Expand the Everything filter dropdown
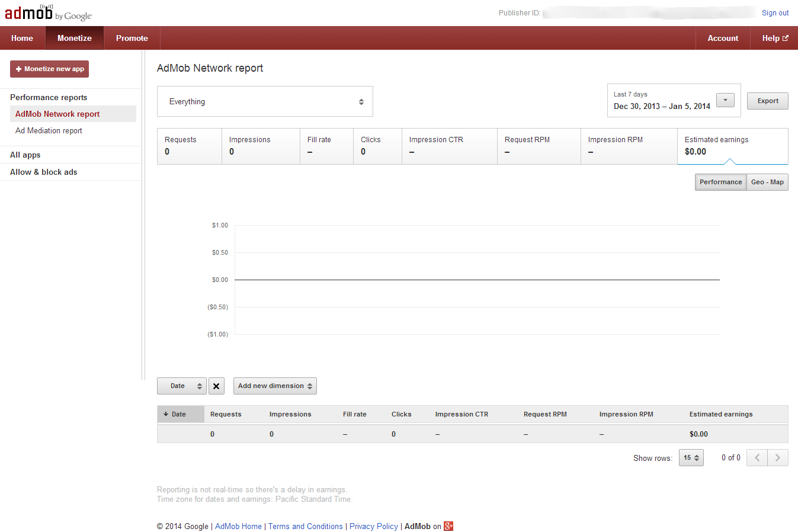 tap(265, 102)
